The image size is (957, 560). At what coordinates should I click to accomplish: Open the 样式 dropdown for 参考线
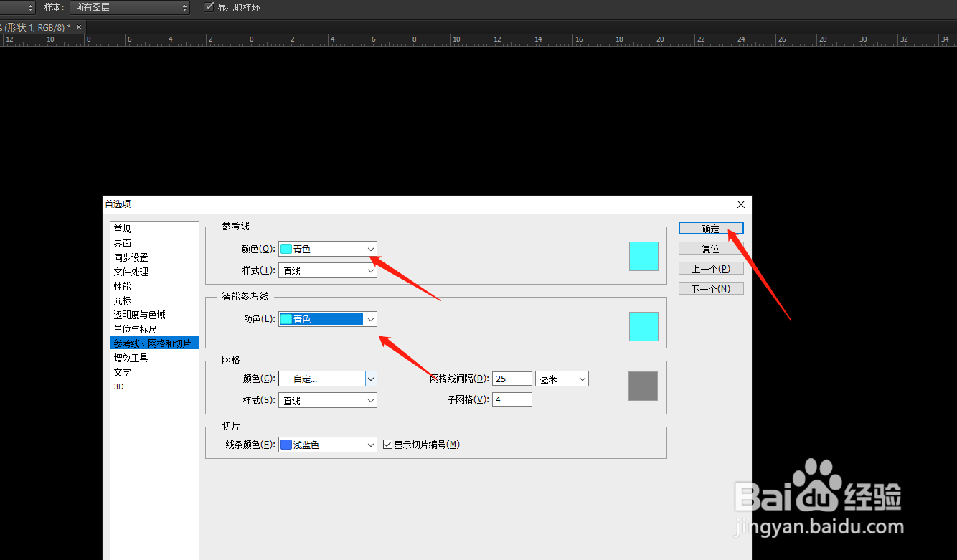(x=327, y=270)
